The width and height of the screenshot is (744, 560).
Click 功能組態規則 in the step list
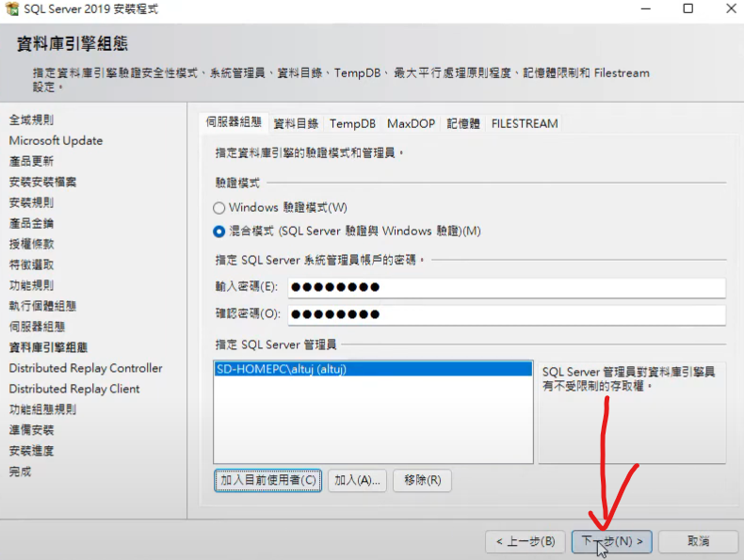point(42,409)
